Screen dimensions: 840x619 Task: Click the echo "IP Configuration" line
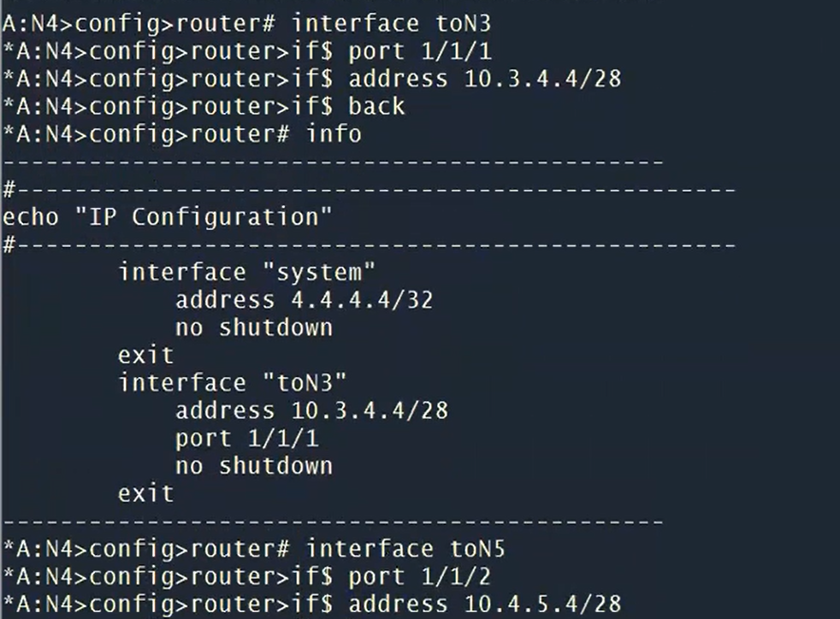point(167,217)
